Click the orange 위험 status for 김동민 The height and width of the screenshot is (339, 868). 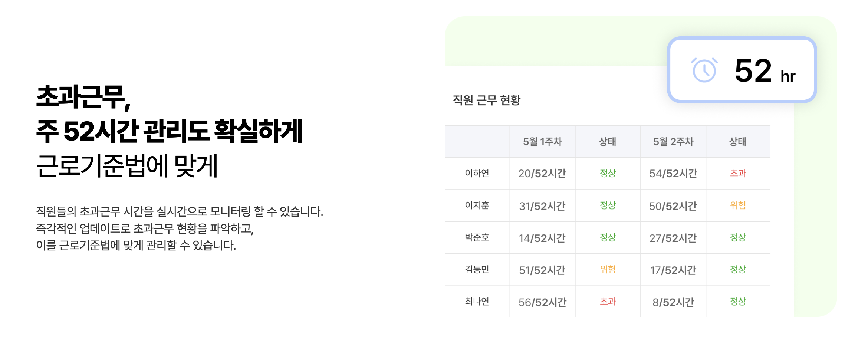pyautogui.click(x=608, y=270)
